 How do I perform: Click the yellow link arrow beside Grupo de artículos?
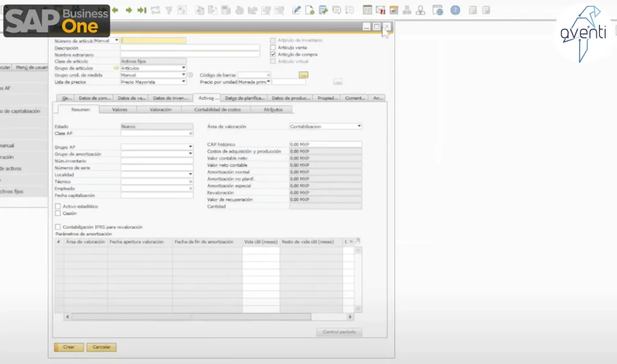click(116, 68)
